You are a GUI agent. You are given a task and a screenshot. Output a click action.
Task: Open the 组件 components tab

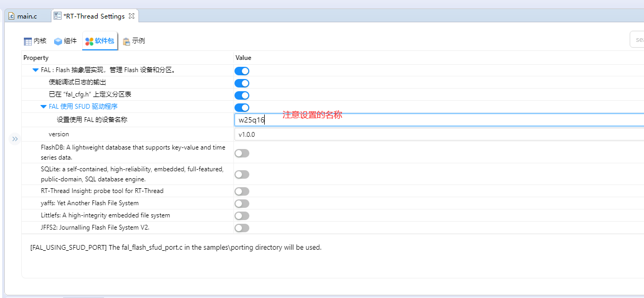click(x=65, y=41)
